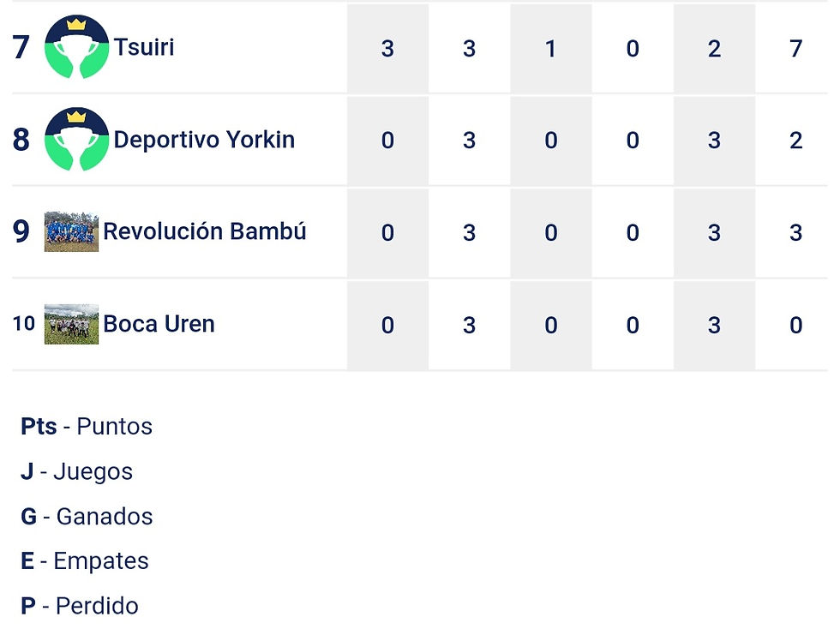The image size is (840, 629).
Task: Open the Tsuiri team name link
Action: (144, 47)
